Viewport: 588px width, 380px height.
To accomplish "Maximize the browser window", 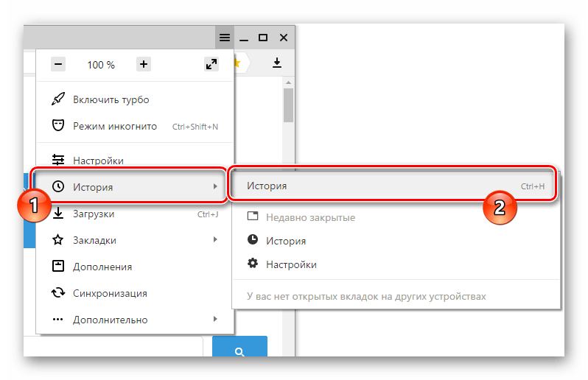I will [263, 38].
